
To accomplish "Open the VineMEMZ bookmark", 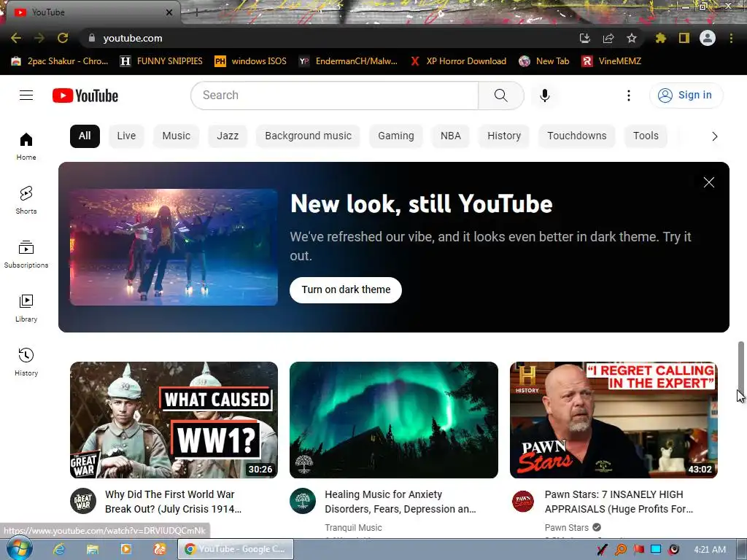I will click(x=611, y=61).
